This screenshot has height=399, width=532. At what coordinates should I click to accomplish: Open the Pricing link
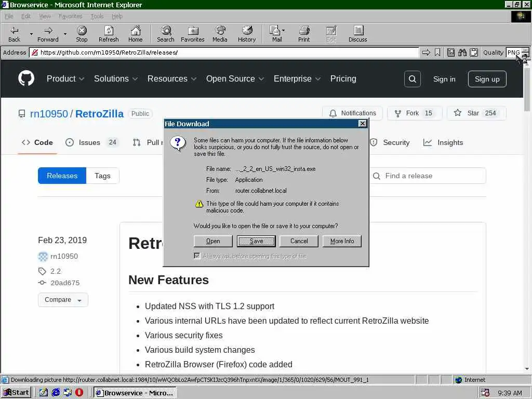[343, 79]
